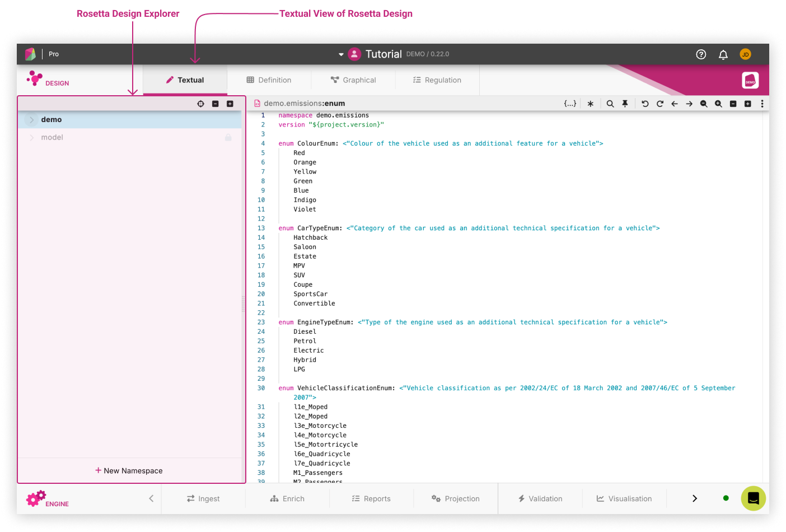Show more engine tabs with right chevron
Image resolution: width=786 pixels, height=532 pixels.
(695, 498)
